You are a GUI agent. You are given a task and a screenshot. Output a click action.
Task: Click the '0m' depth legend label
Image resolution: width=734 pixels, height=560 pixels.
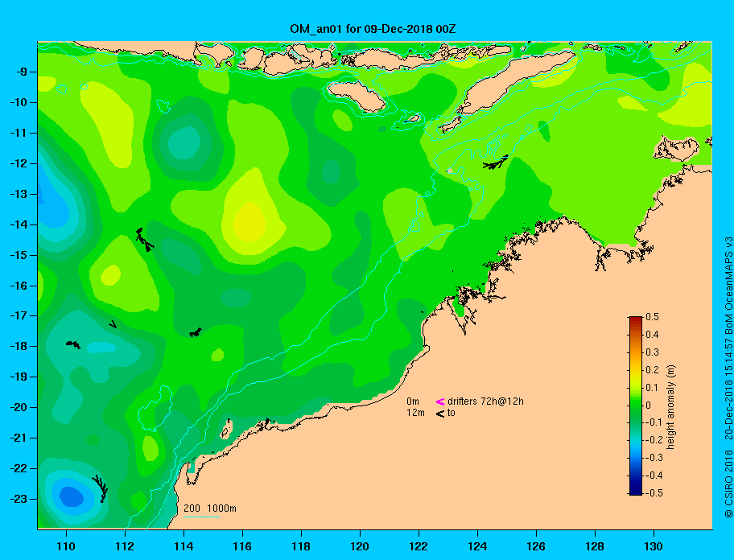point(413,401)
